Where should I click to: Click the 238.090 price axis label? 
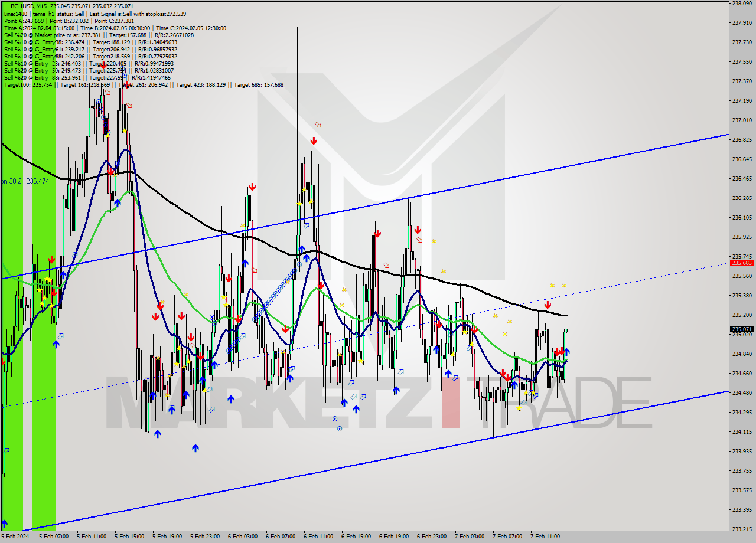(742, 4)
